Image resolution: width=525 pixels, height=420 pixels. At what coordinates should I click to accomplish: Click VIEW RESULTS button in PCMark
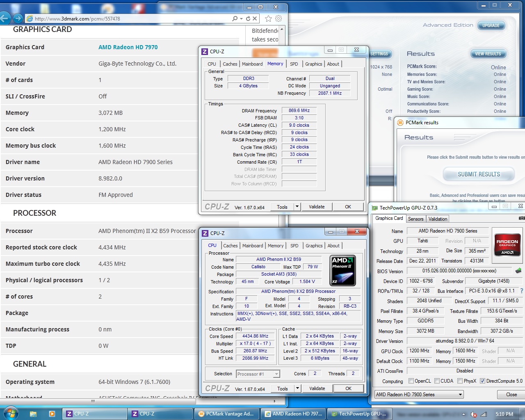pyautogui.click(x=488, y=54)
